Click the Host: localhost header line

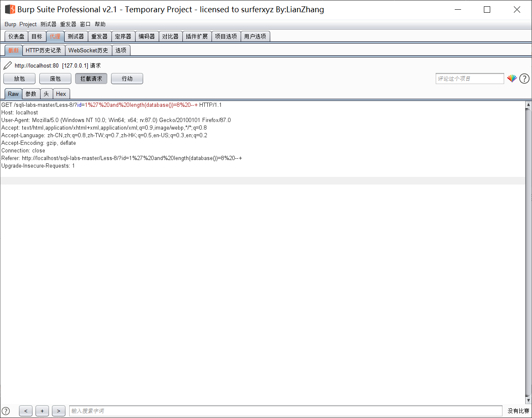[x=19, y=112]
